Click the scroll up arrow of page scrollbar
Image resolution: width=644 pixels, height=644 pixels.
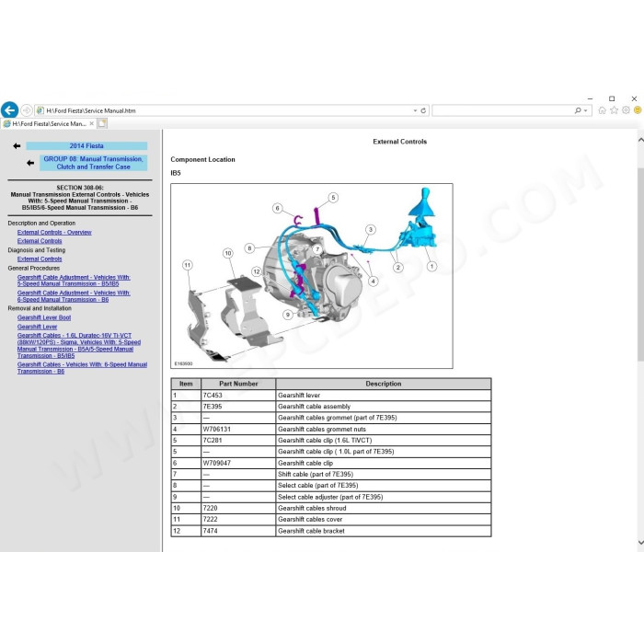[x=640, y=140]
